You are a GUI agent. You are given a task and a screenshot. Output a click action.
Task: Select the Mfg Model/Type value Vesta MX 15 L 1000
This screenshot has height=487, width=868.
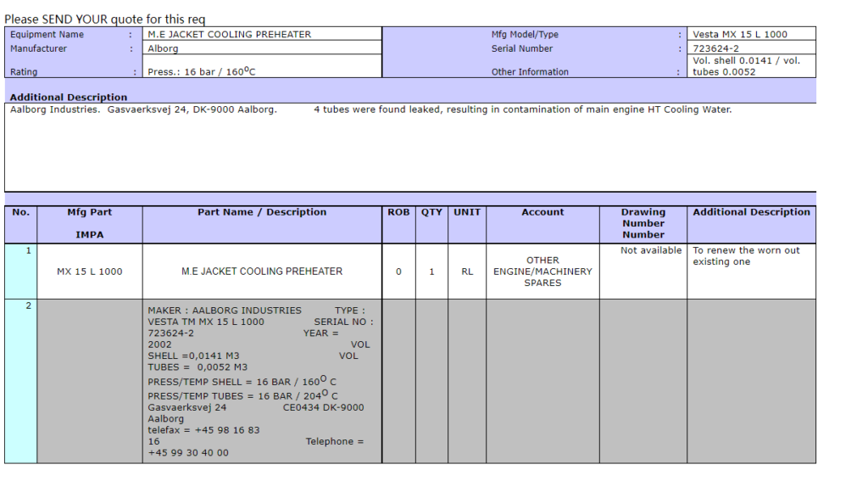point(751,35)
